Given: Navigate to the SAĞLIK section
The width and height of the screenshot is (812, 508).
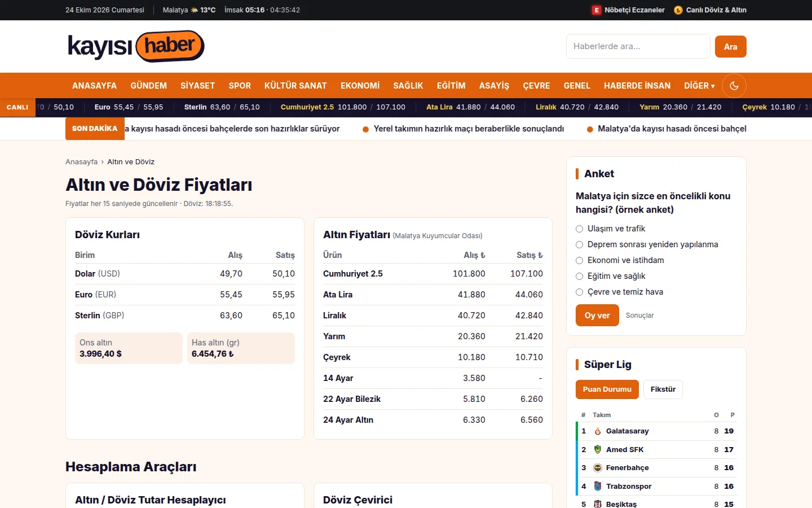Looking at the screenshot, I should click(x=408, y=86).
